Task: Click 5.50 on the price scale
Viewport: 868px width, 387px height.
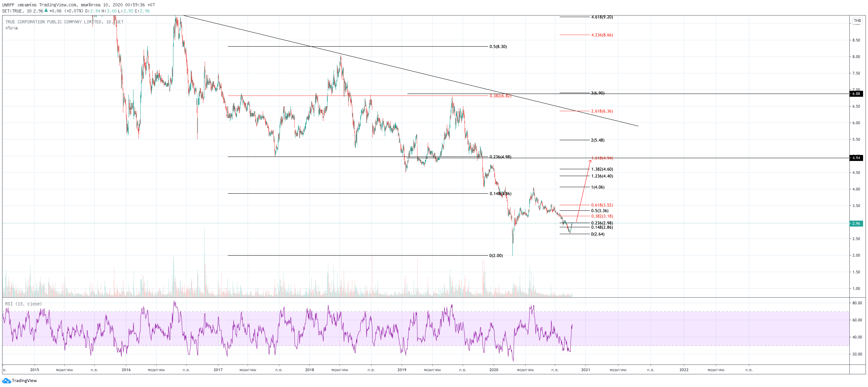Action: (856, 139)
